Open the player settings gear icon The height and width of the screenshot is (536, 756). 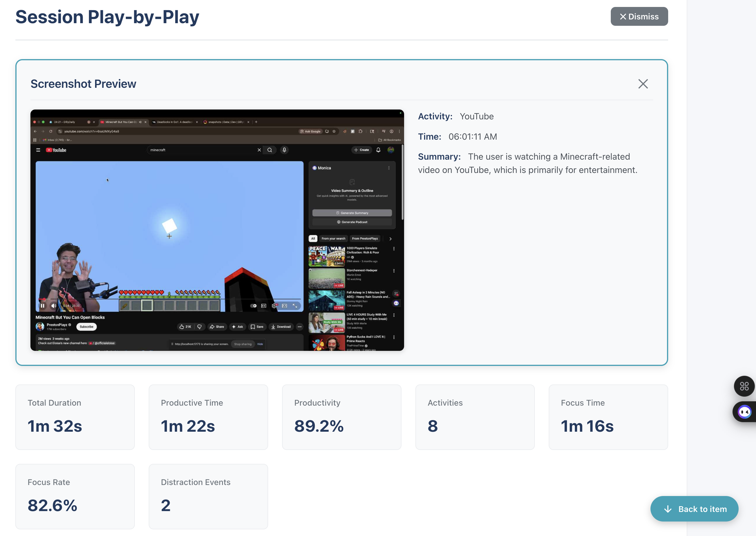274,306
